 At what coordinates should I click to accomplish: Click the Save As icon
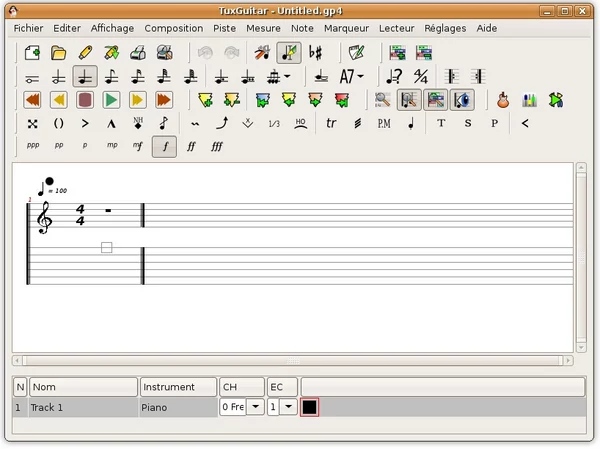tap(111, 53)
